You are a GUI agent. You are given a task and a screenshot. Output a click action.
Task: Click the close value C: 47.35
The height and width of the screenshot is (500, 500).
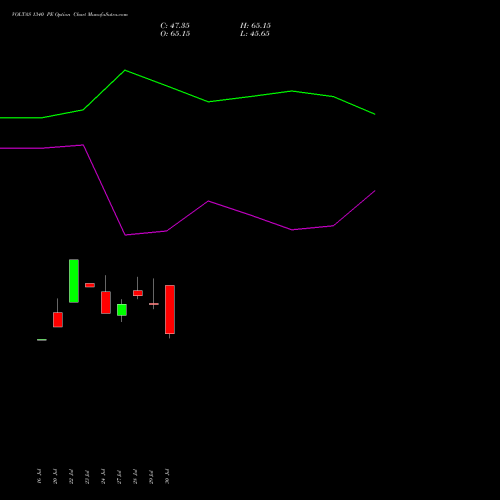click(x=175, y=26)
